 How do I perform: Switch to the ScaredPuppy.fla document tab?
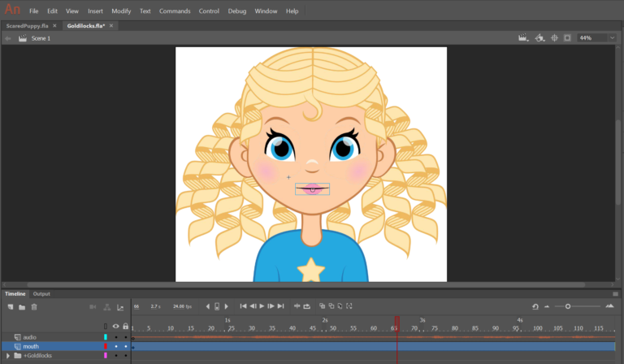pyautogui.click(x=27, y=26)
